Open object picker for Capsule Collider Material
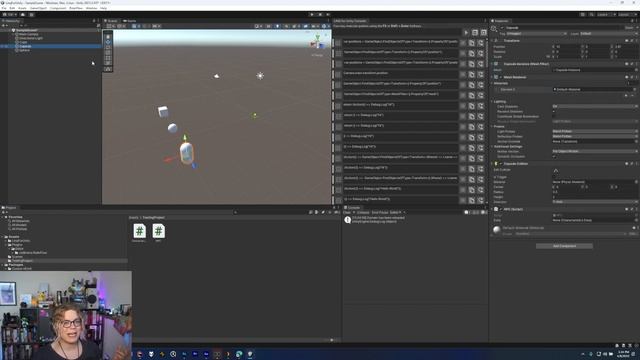This screenshot has width=640, height=360. (x=636, y=182)
